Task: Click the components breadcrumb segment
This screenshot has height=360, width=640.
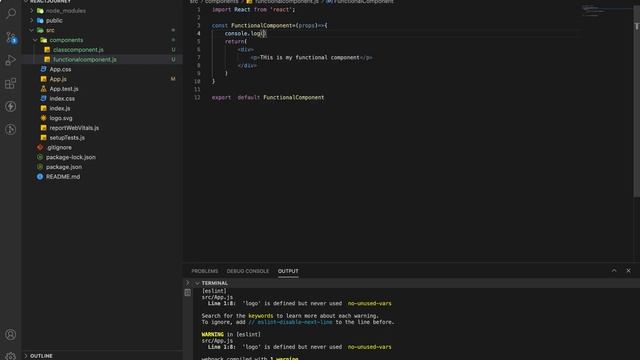Action: click(x=222, y=2)
